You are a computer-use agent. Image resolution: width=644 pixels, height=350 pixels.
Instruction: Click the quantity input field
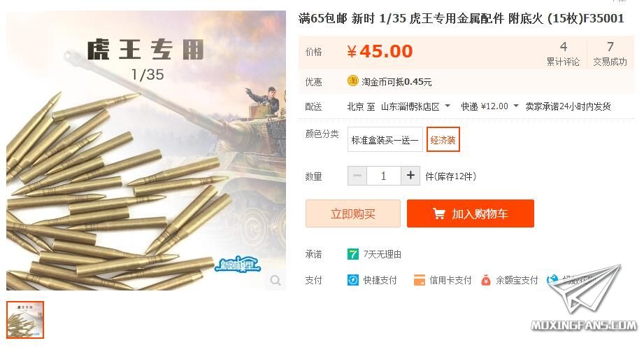tap(384, 176)
